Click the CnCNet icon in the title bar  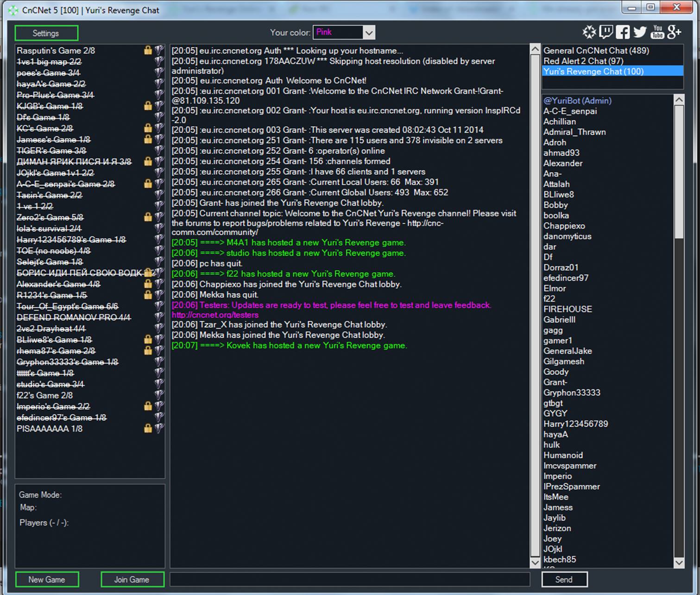13,10
